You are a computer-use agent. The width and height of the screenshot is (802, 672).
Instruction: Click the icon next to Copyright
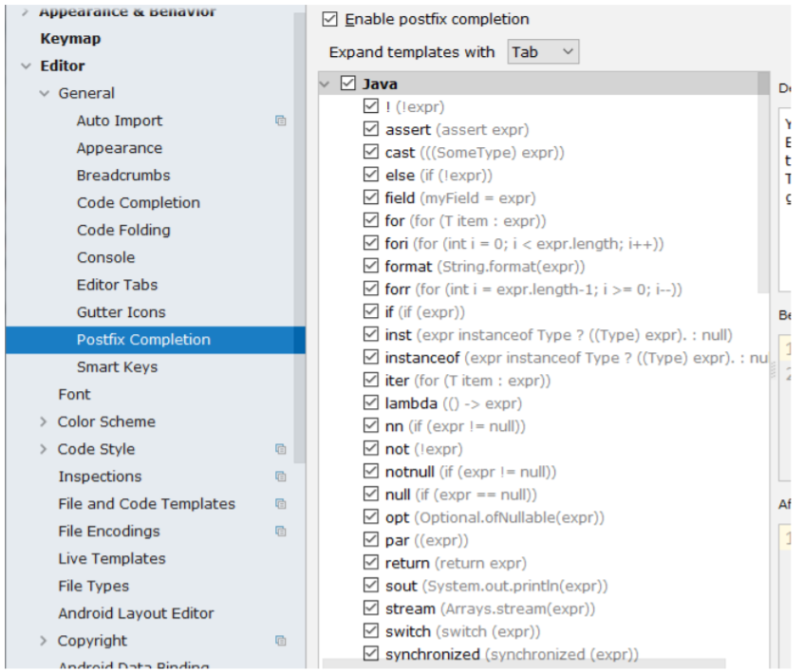coord(281,641)
